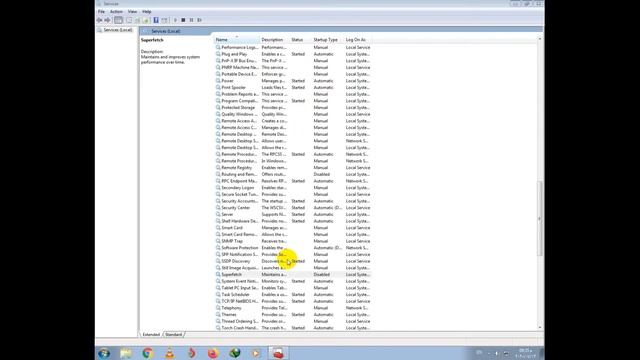Click the Export List toolbar icon

145,20
